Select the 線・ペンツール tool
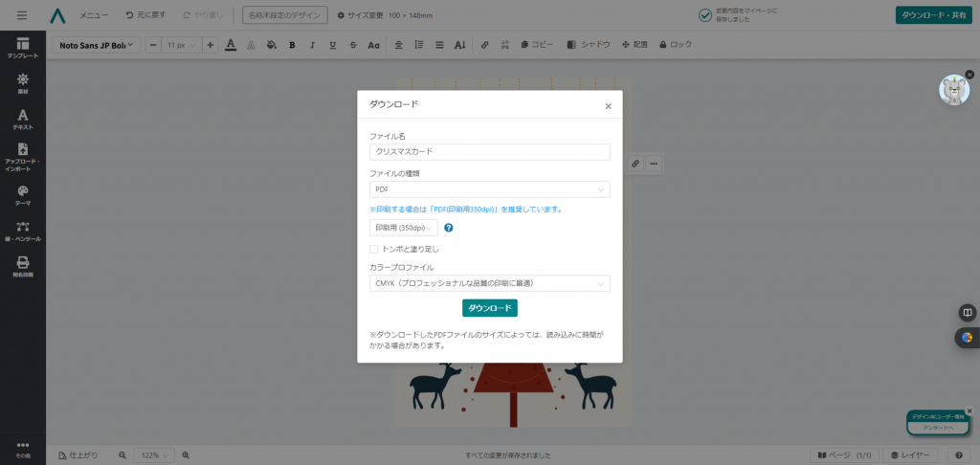The height and width of the screenshot is (465, 980). 23,232
